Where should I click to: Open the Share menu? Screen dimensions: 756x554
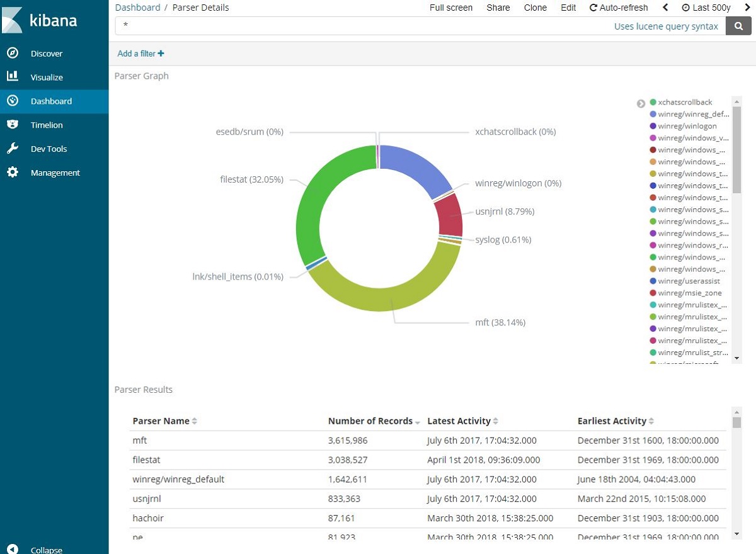coord(498,8)
